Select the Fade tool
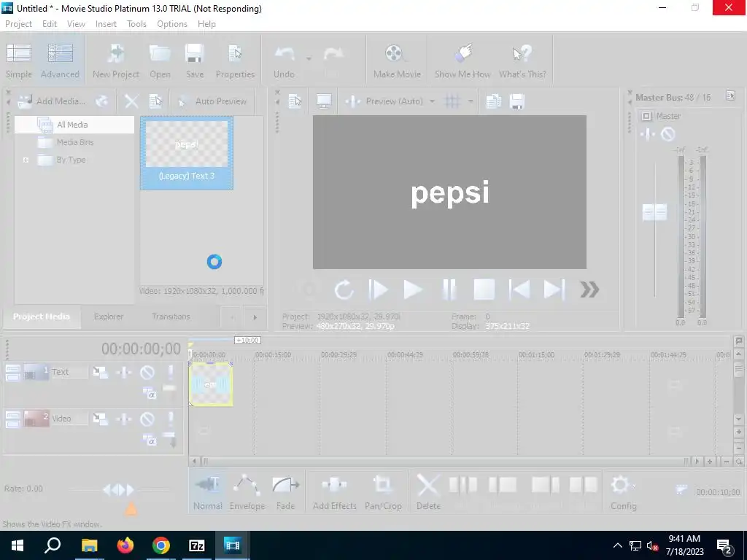 [x=285, y=492]
